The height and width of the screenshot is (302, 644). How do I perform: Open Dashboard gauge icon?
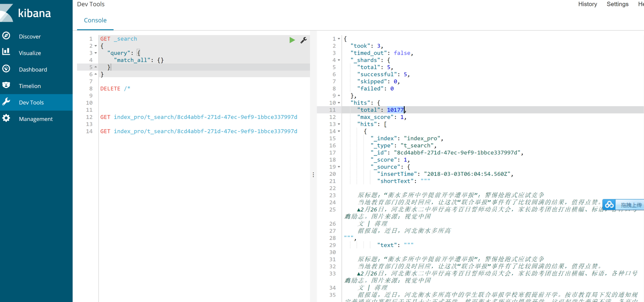[6, 69]
